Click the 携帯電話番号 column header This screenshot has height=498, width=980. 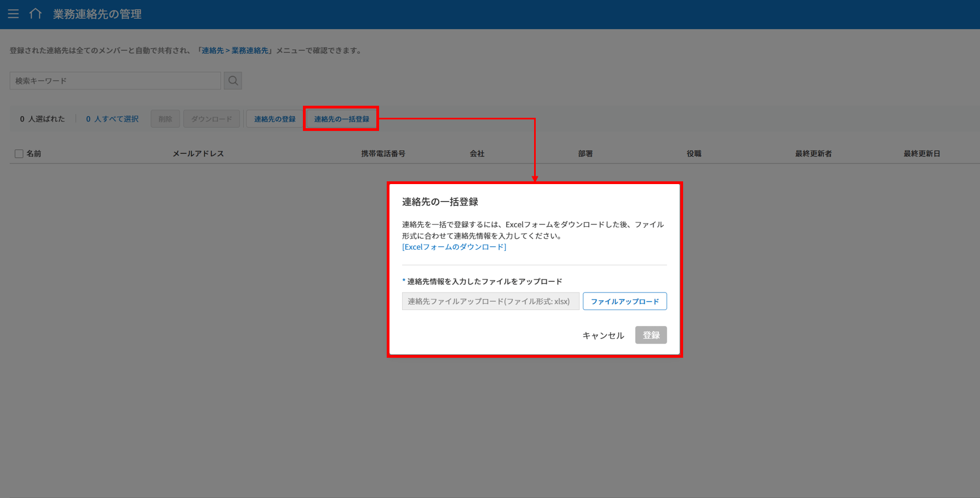pos(383,154)
